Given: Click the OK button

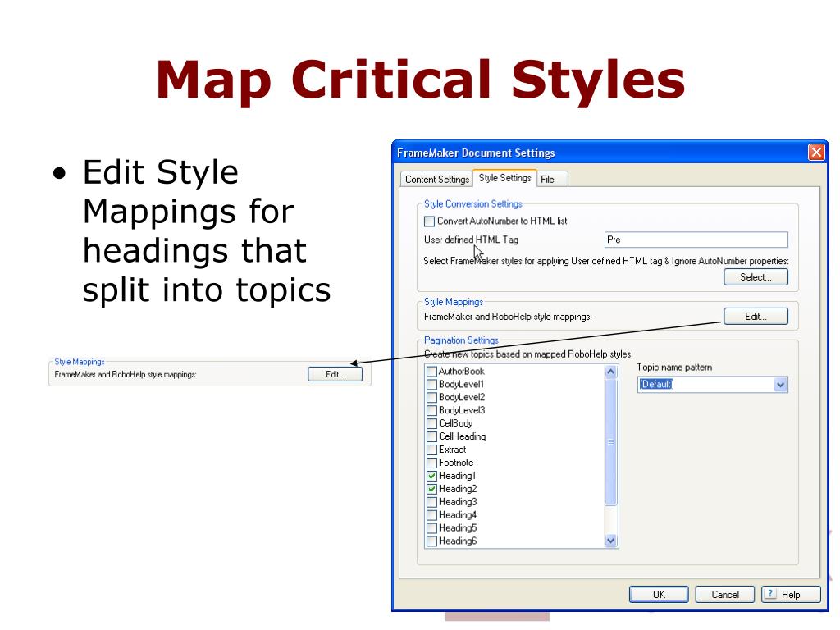Looking at the screenshot, I should click(659, 594).
